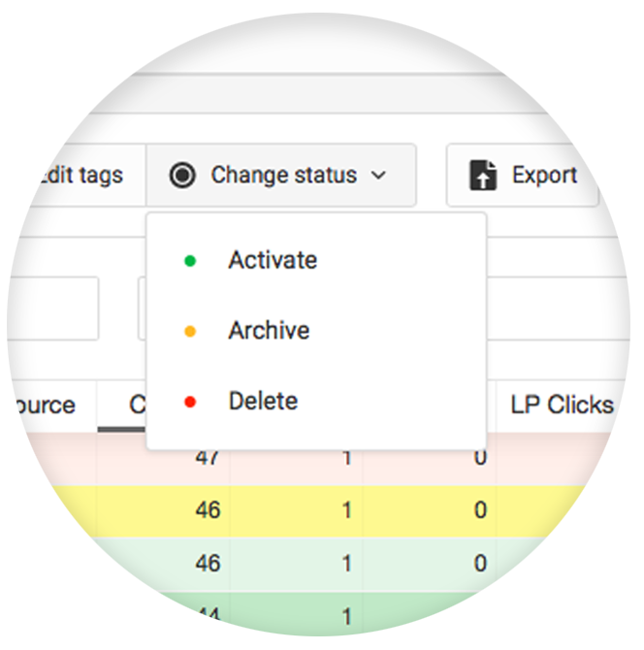This screenshot has width=644, height=650.
Task: Click the red Delete status dot
Action: 190,402
